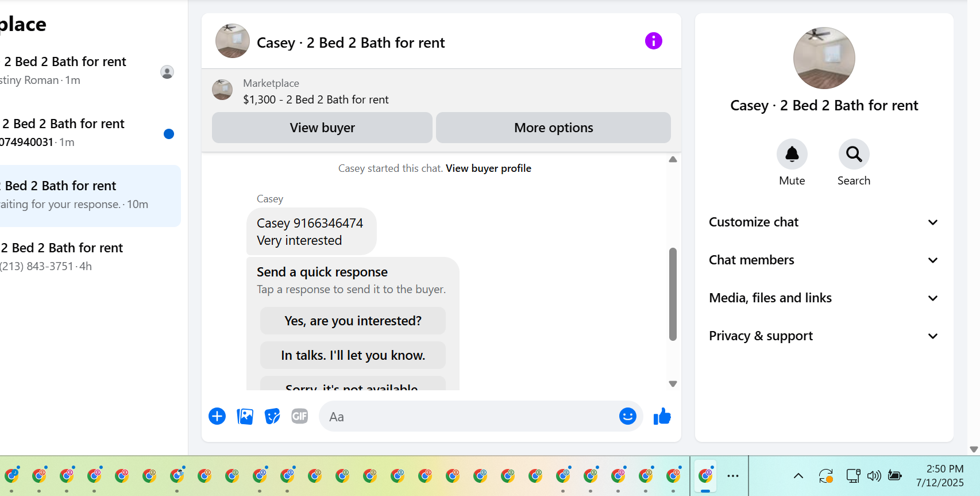Click the View buyer button

[x=322, y=128]
